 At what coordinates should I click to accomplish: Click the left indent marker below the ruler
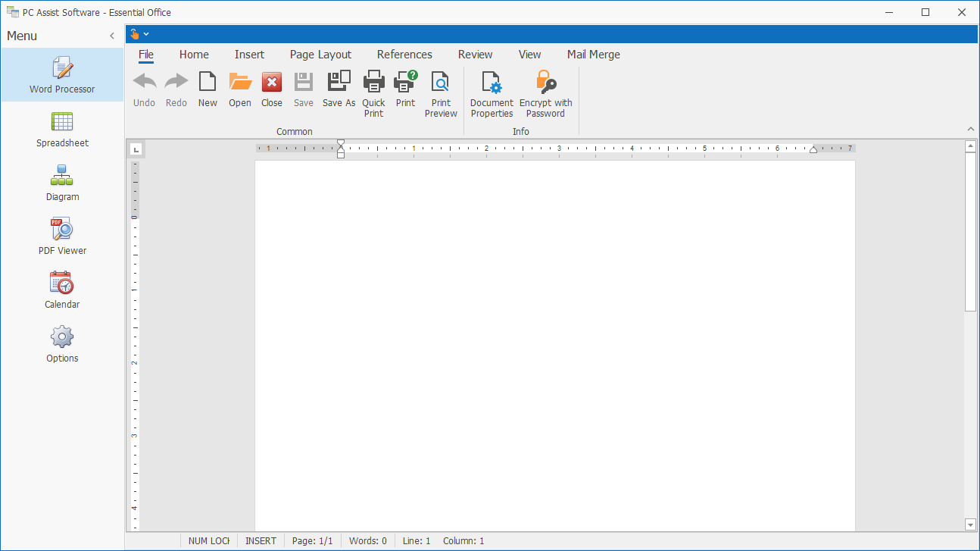coord(341,153)
